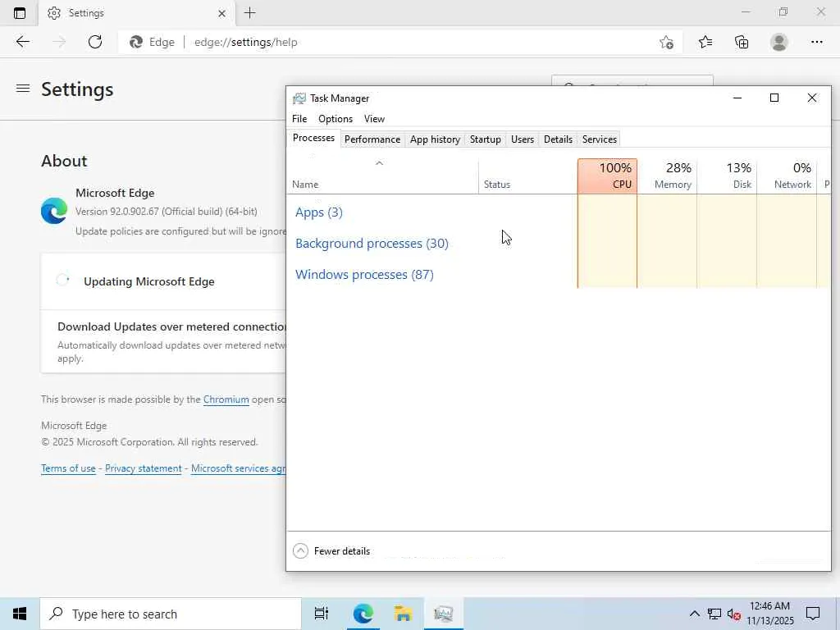Open the Chromium link
840x630 pixels.
[226, 399]
